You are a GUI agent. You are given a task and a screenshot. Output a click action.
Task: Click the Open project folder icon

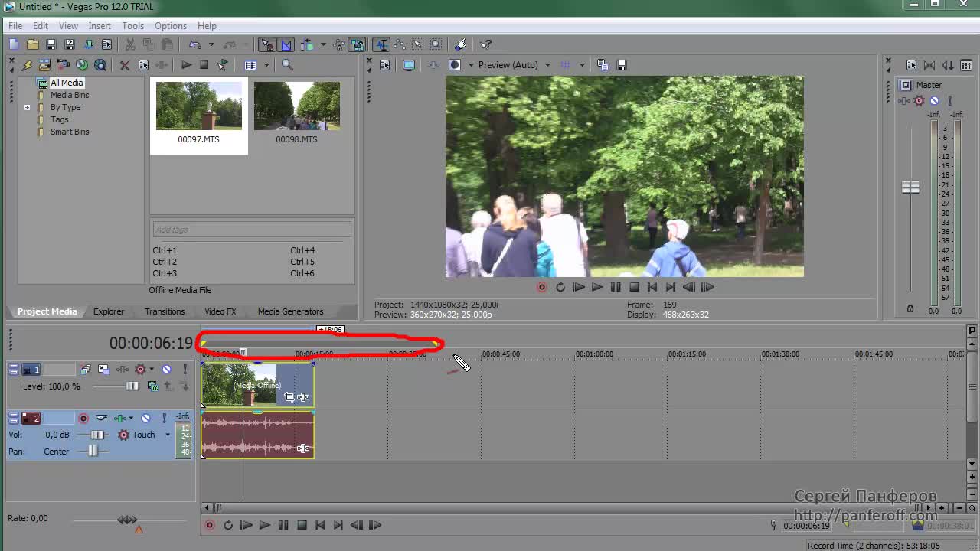[32, 44]
